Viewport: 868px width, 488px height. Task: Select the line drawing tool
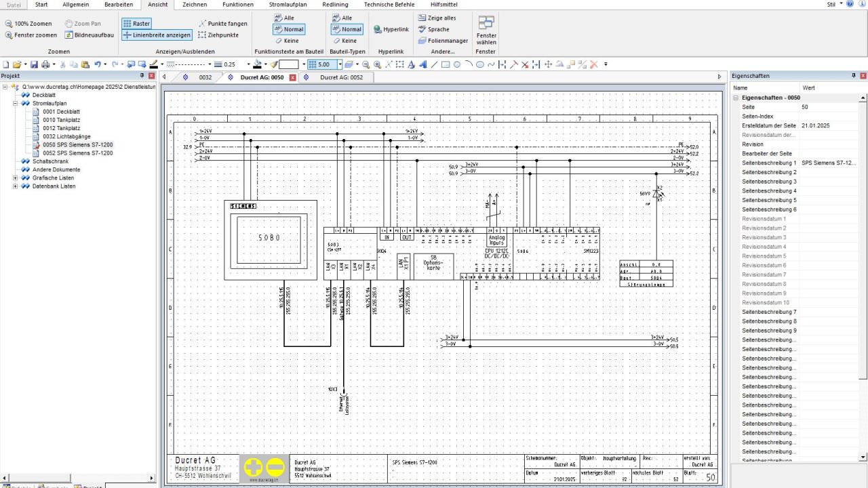point(434,64)
